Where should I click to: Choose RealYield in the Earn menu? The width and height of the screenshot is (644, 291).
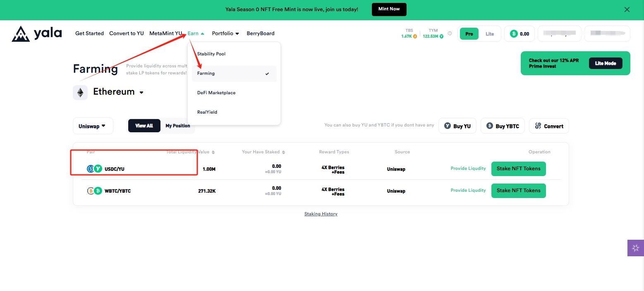coord(207,112)
